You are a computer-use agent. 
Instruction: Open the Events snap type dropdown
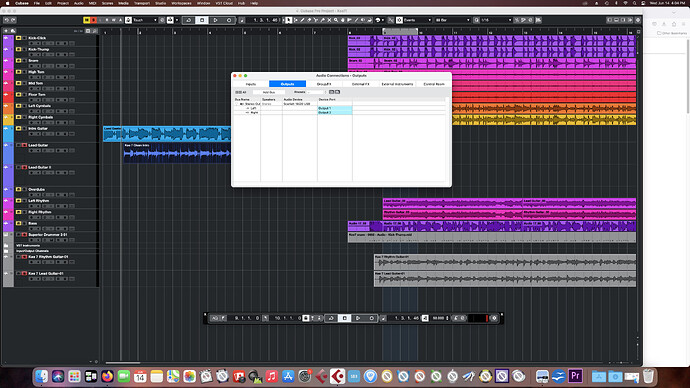pos(417,20)
